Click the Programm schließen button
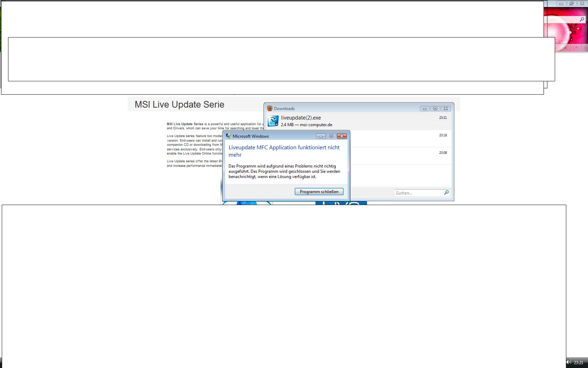Image resolution: width=588 pixels, height=368 pixels. pos(319,192)
